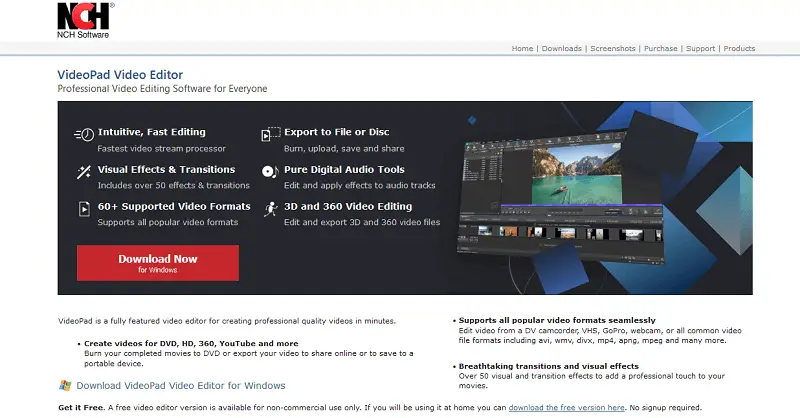Image resolution: width=800 pixels, height=418 pixels.
Task: Open the Products menu link
Action: (739, 48)
